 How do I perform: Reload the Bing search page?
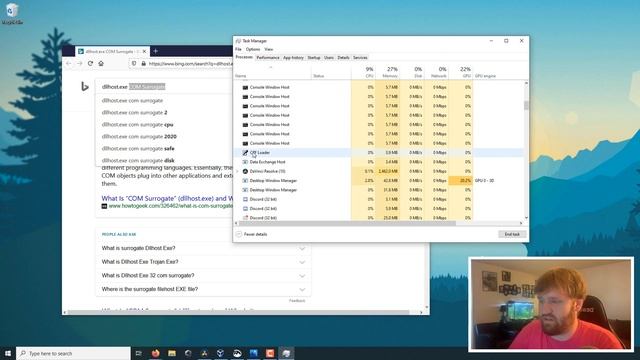click(x=90, y=64)
